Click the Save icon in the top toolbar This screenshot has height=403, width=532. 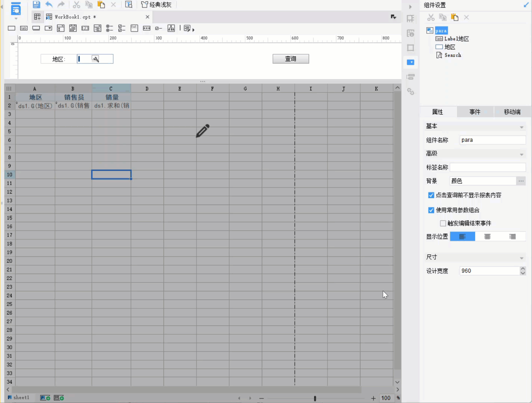tap(36, 5)
